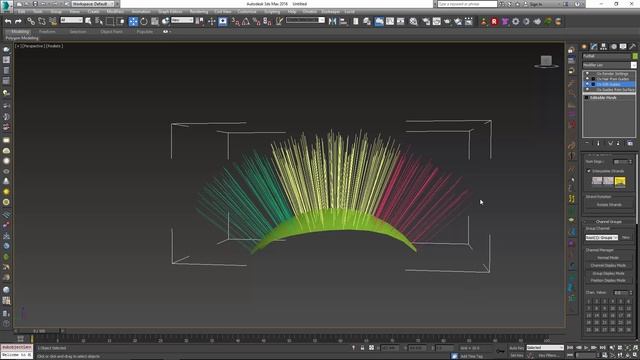Click the Group Display Mode button
Image resolution: width=640 pixels, height=360 pixels.
point(609,273)
